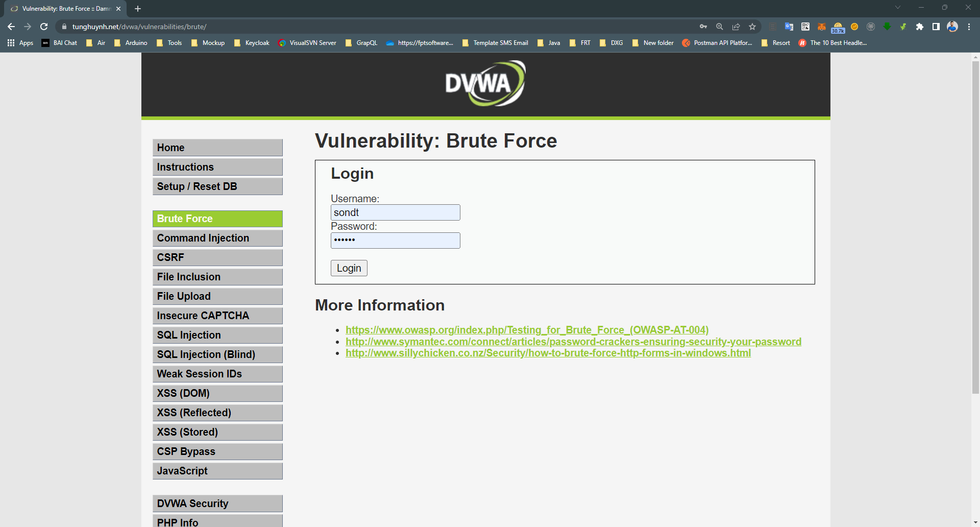Open the OWASP brute force testing link
Viewport: 980px width, 527px height.
pyautogui.click(x=527, y=330)
